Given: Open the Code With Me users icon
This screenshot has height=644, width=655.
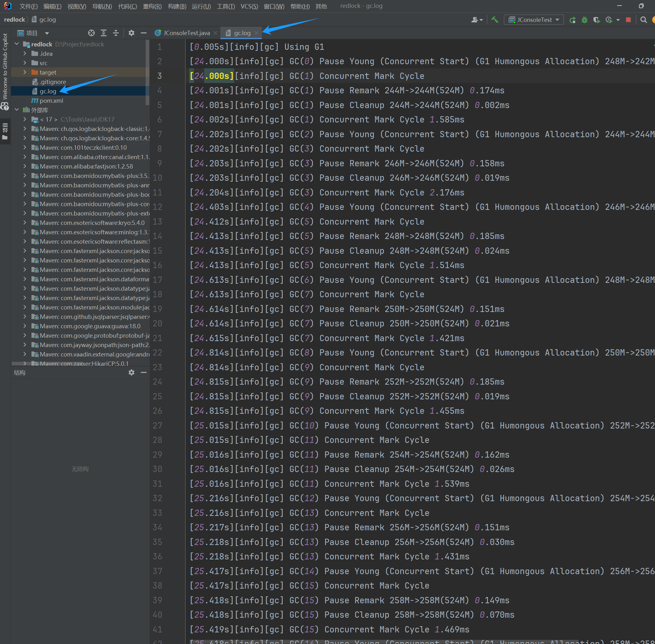Looking at the screenshot, I should (477, 20).
